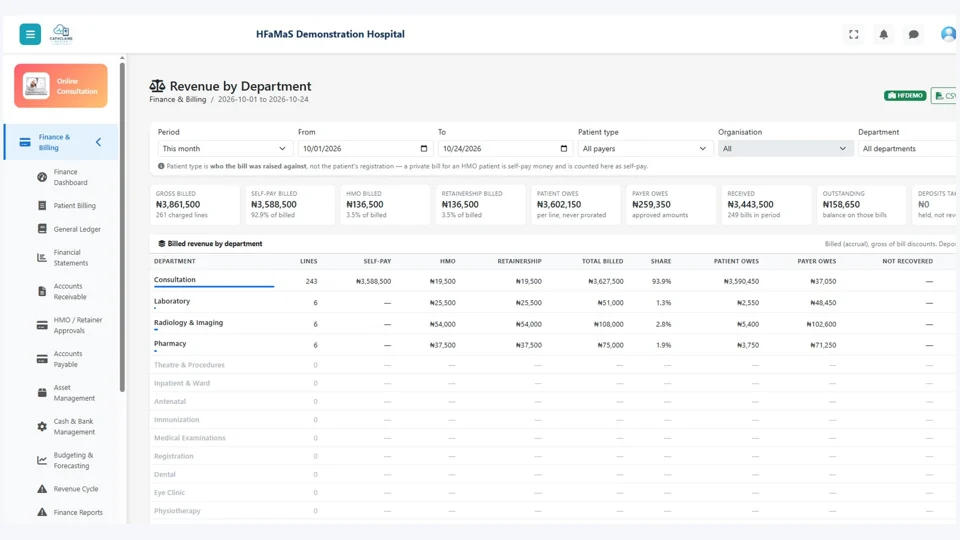Open Financial Statements in sidebar
The width and height of the screenshot is (960, 540).
[x=70, y=257]
